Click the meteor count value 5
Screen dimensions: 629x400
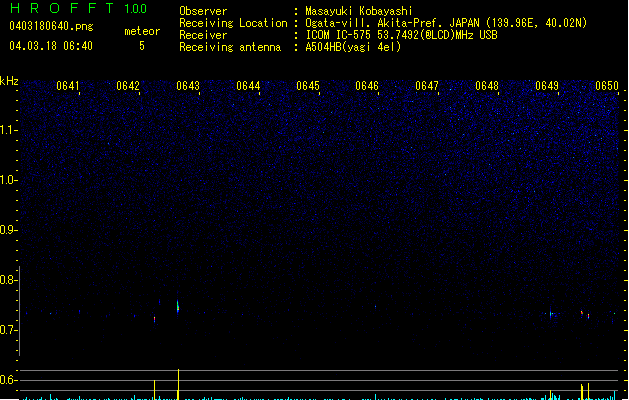(142, 46)
